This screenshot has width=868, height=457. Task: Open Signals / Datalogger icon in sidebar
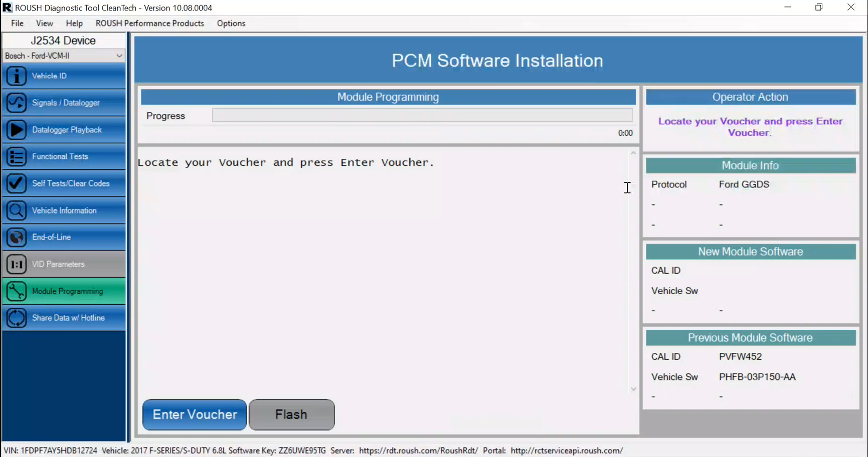(16, 103)
